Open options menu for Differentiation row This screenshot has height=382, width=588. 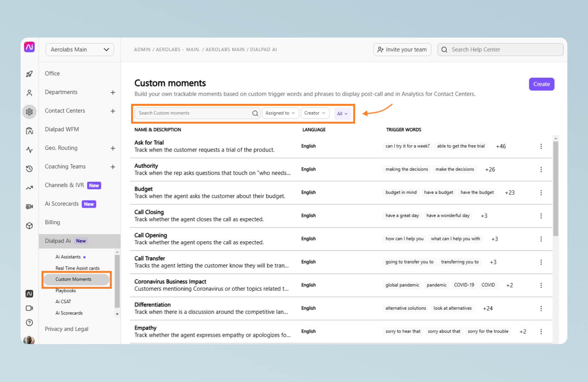[541, 309]
